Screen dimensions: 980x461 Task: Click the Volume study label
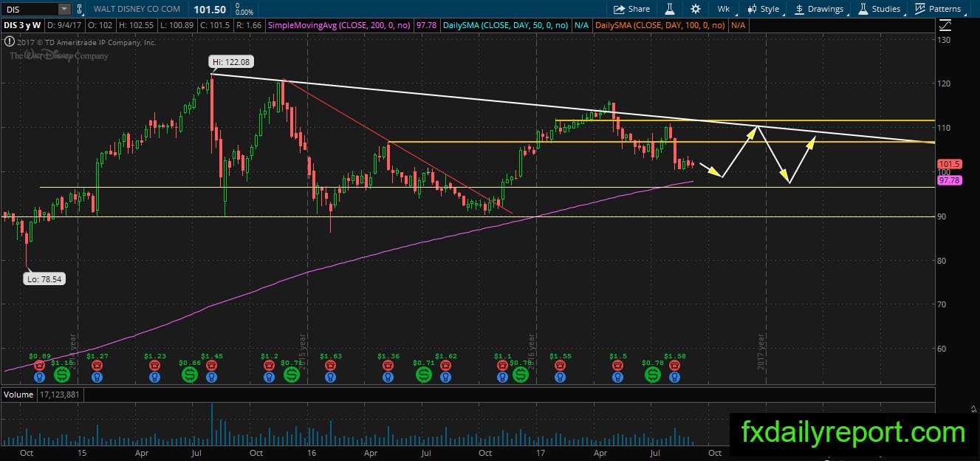click(x=18, y=395)
